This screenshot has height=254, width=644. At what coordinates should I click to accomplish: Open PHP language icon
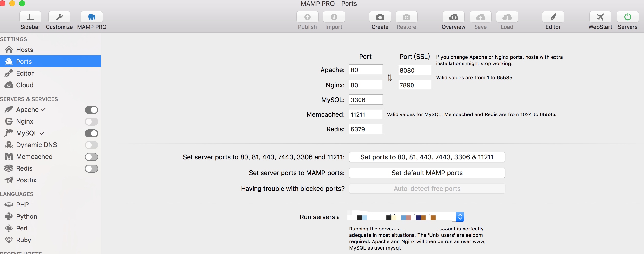tap(9, 204)
